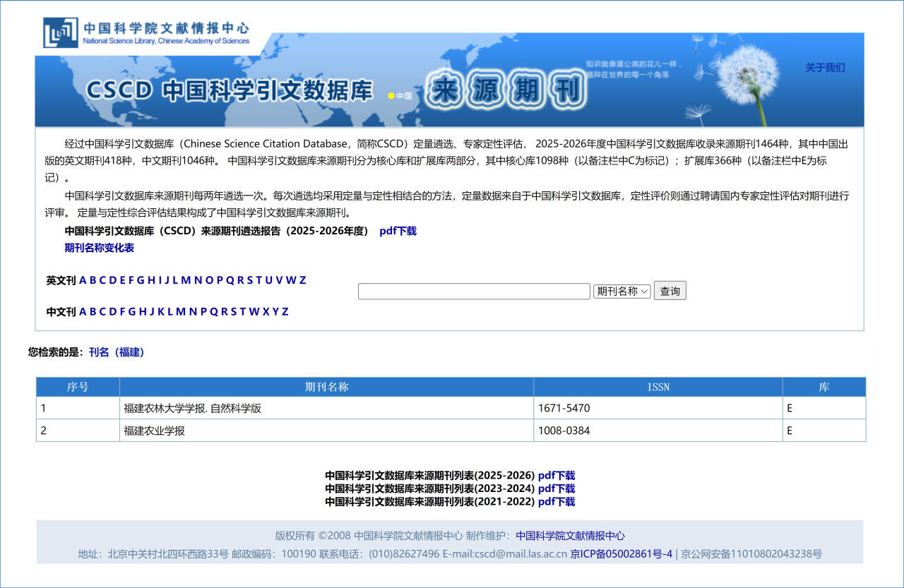Select letter A in the 中文刊 row
This screenshot has height=588, width=904.
83,311
